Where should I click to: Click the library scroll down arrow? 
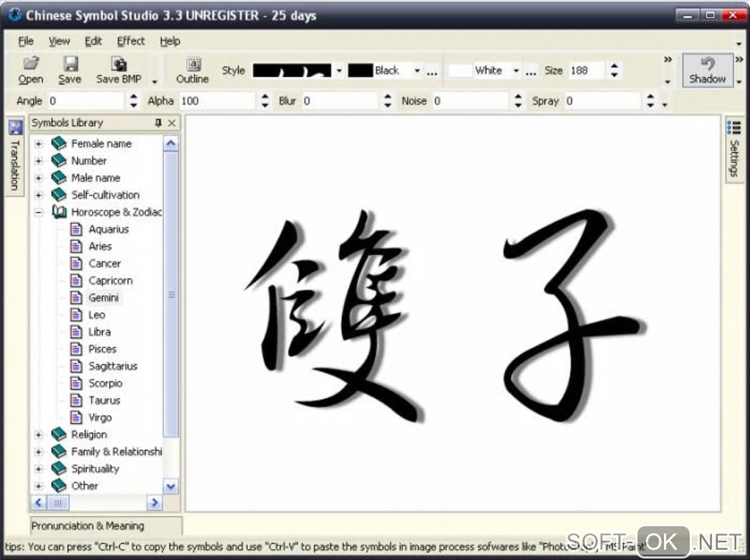pyautogui.click(x=171, y=487)
